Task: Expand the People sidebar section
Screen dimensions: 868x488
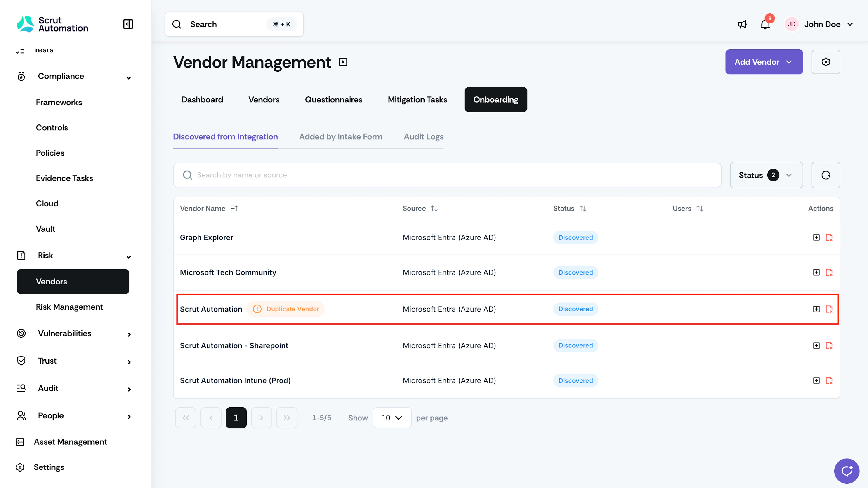Action: point(129,417)
